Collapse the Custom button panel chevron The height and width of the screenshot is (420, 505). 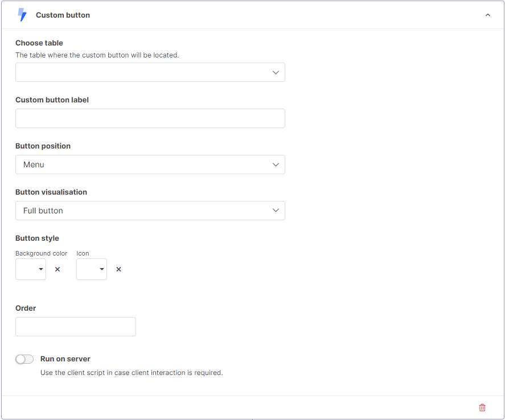pos(487,15)
